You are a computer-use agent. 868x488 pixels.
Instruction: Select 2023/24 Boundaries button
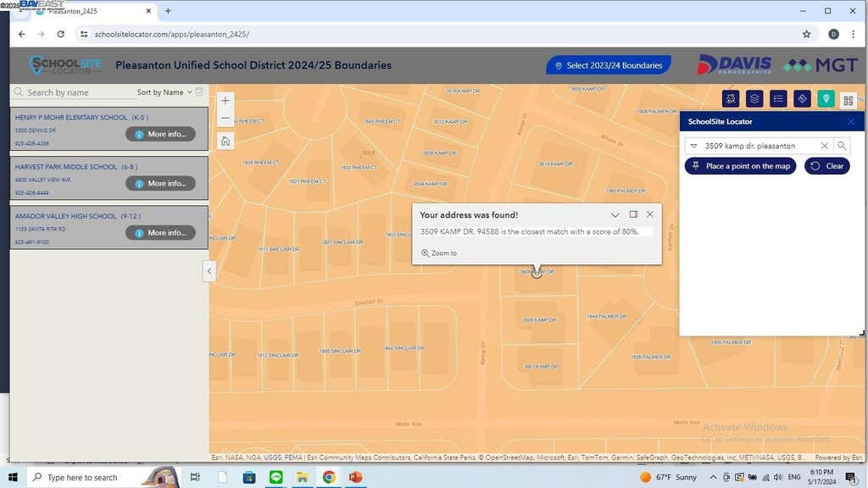[609, 65]
